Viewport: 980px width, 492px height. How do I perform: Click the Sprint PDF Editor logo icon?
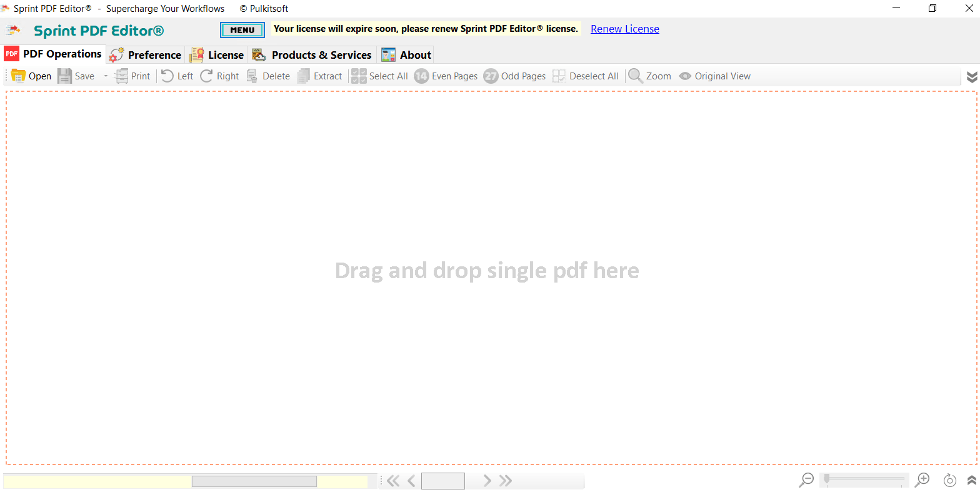(13, 29)
